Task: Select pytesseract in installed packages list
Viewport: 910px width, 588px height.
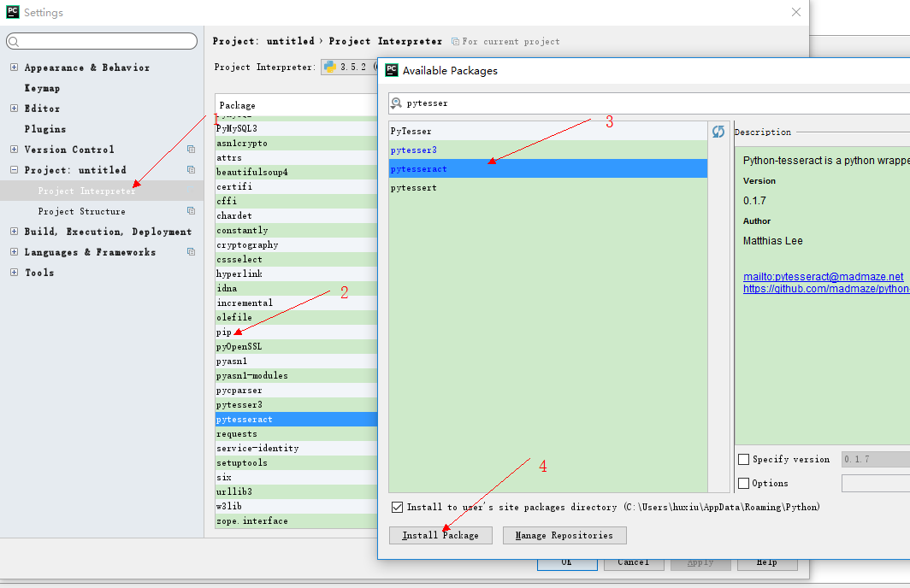Action: click(x=296, y=420)
